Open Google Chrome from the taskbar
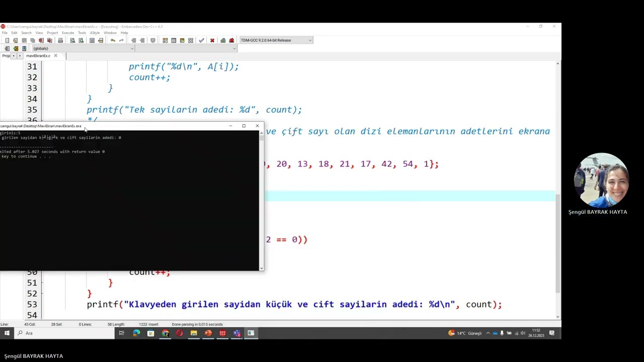 point(165,333)
